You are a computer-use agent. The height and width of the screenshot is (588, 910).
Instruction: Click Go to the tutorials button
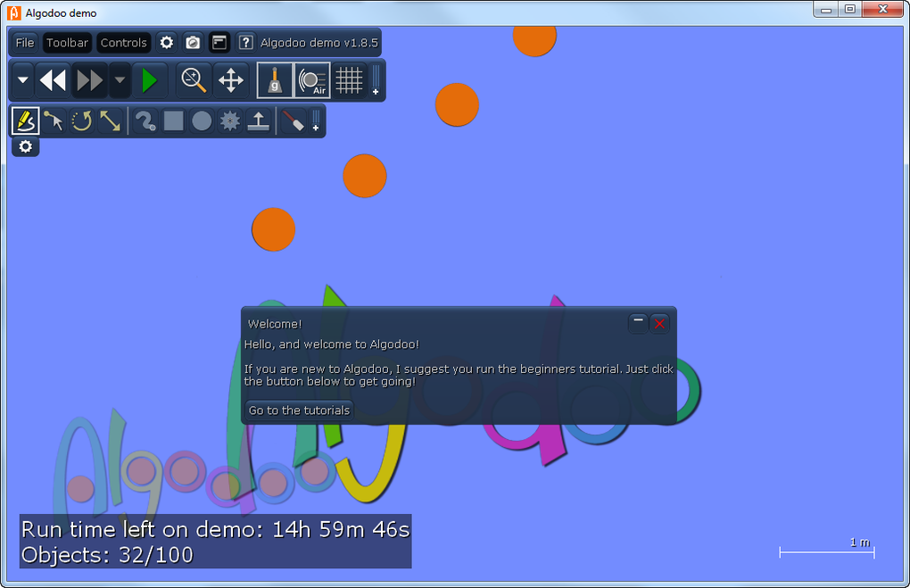300,410
